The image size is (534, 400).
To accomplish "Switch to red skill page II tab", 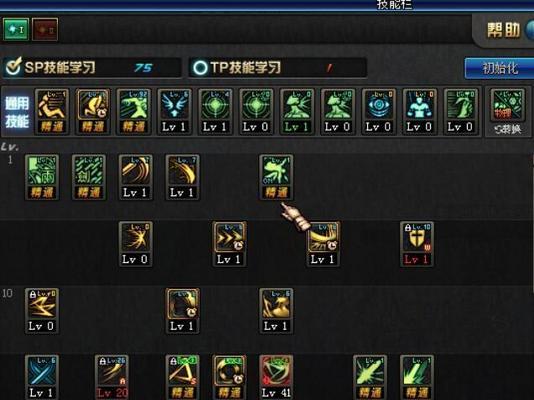I will (45, 30).
